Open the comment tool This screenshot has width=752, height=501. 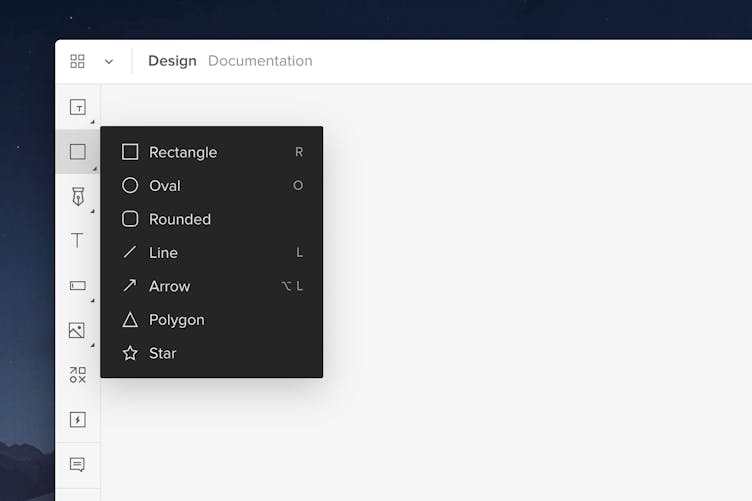77,465
